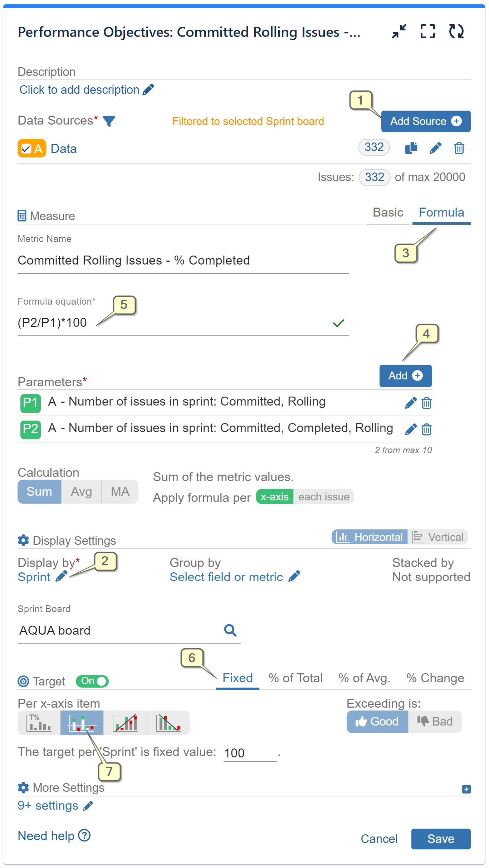
Task: Set Exceeding to Bad
Action: pos(435,722)
